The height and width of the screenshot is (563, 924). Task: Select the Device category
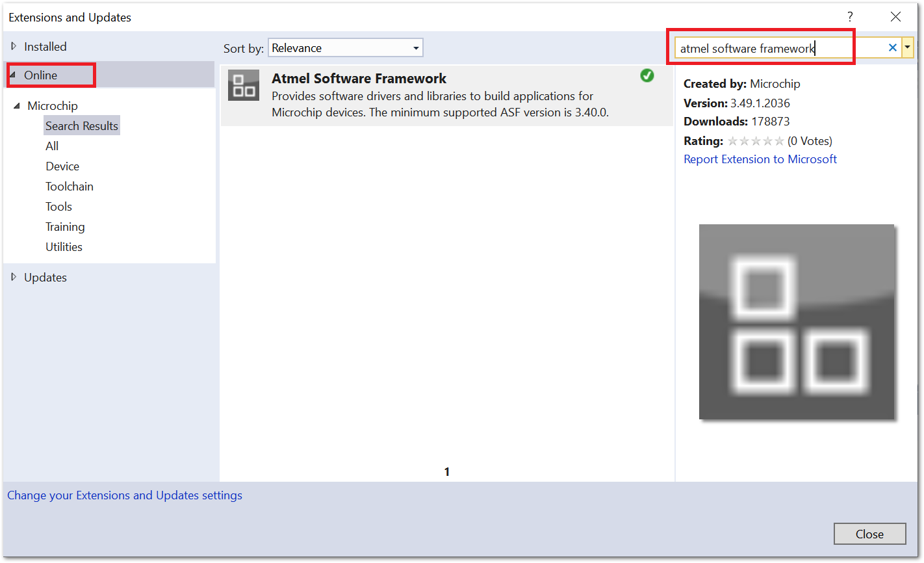[62, 166]
